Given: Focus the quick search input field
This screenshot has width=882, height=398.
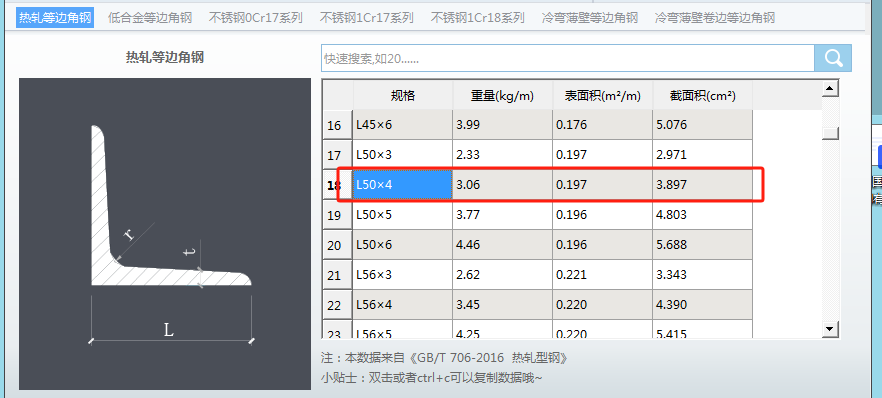Looking at the screenshot, I should pyautogui.click(x=568, y=58).
